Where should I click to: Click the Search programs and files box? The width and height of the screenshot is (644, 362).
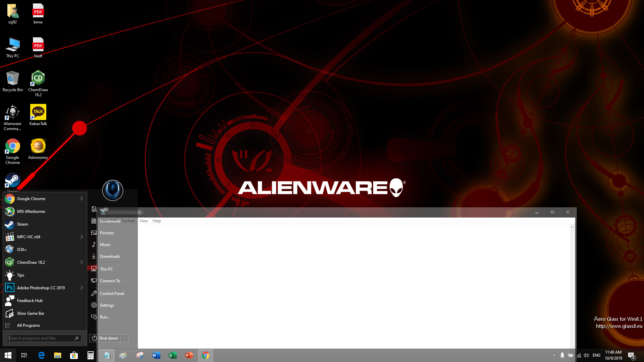pos(41,338)
